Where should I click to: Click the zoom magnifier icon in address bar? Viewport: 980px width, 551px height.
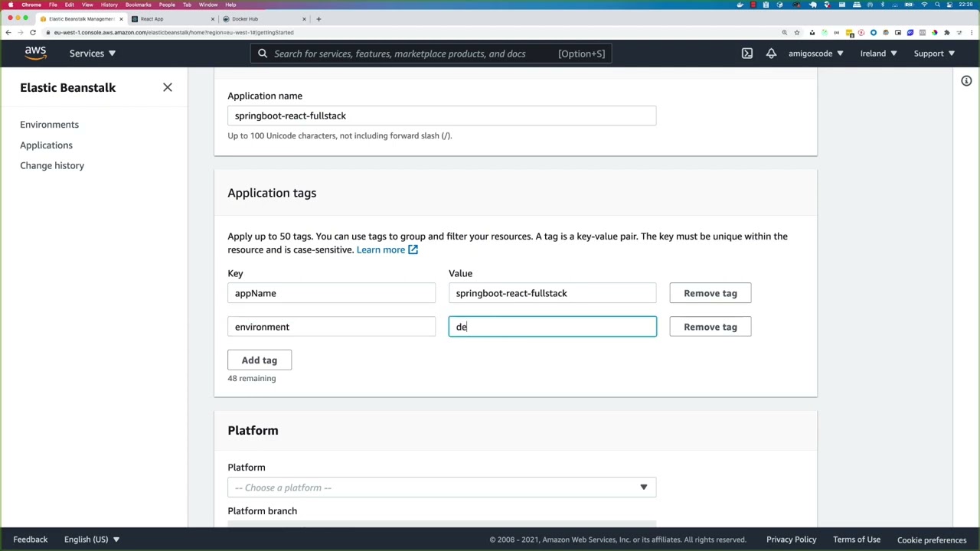[x=785, y=32]
